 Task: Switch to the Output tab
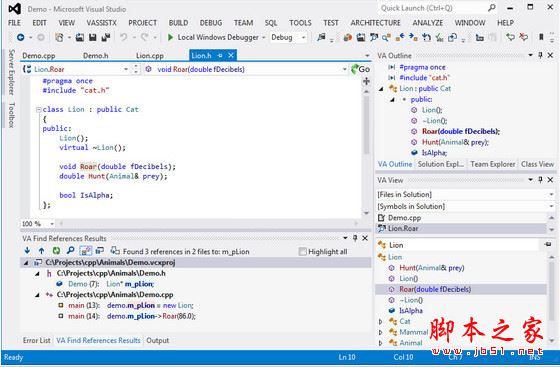(x=158, y=340)
